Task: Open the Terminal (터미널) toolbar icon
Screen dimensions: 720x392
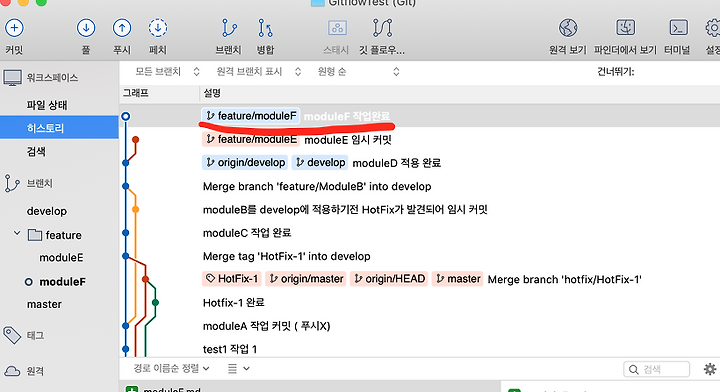Action: tap(678, 28)
